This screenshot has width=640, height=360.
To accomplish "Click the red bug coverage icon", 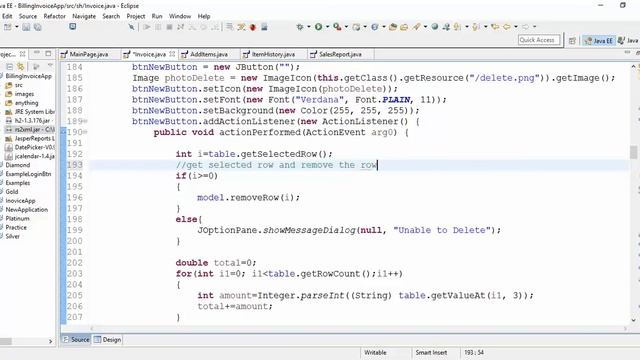I will coord(253,27).
